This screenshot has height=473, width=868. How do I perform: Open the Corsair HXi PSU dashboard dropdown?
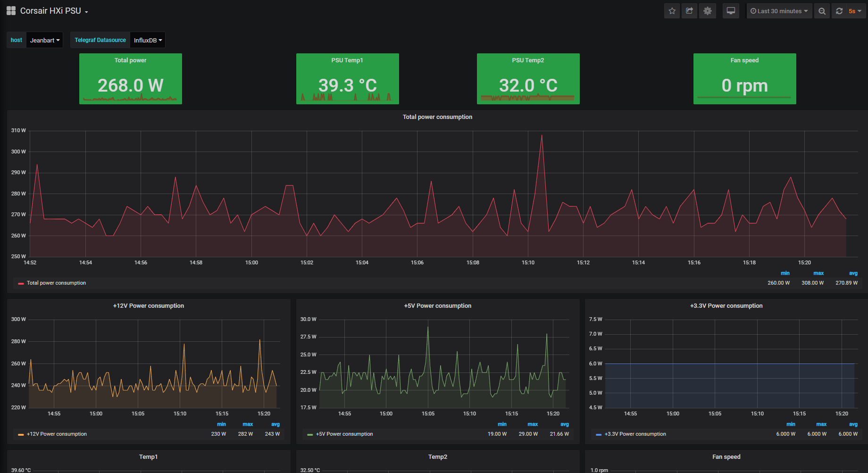point(54,11)
